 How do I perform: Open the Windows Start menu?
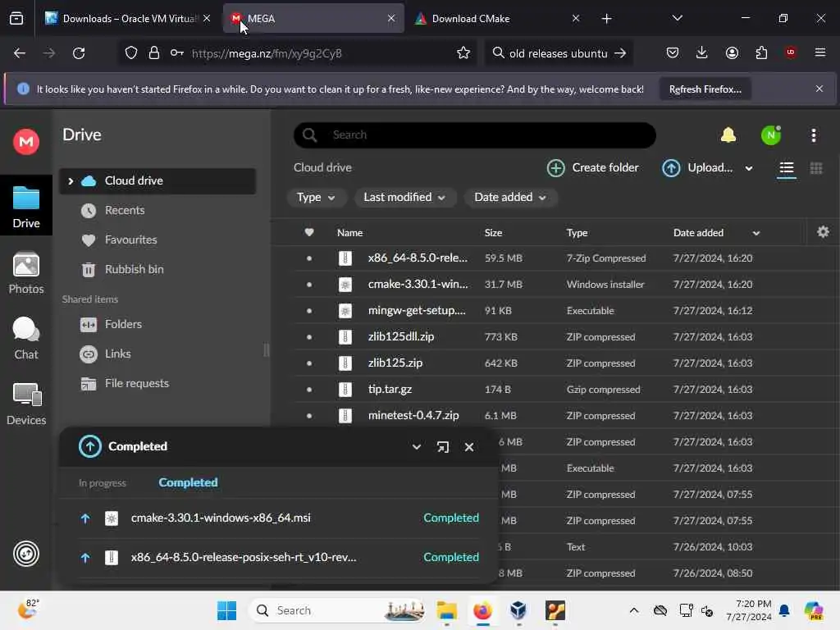(x=227, y=610)
